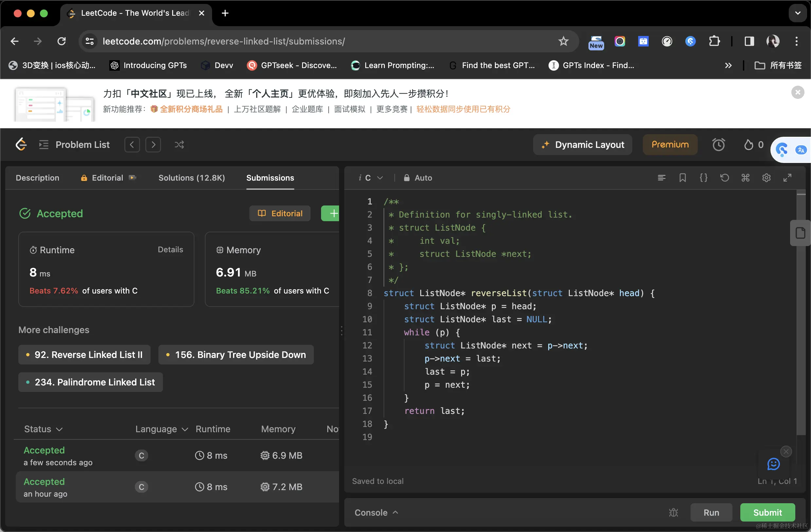This screenshot has height=532, width=811.
Task: Click the shuffle random problem icon
Action: [179, 145]
